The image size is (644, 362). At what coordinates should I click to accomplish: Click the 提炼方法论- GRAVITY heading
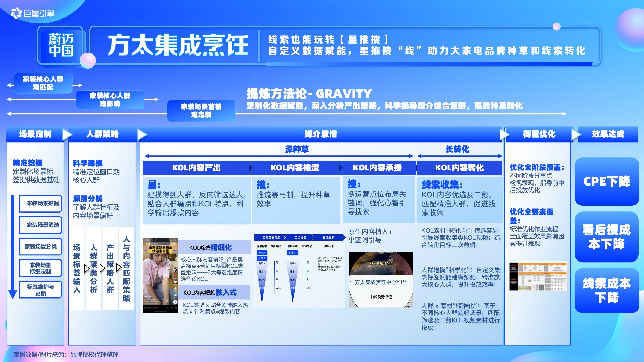[309, 94]
